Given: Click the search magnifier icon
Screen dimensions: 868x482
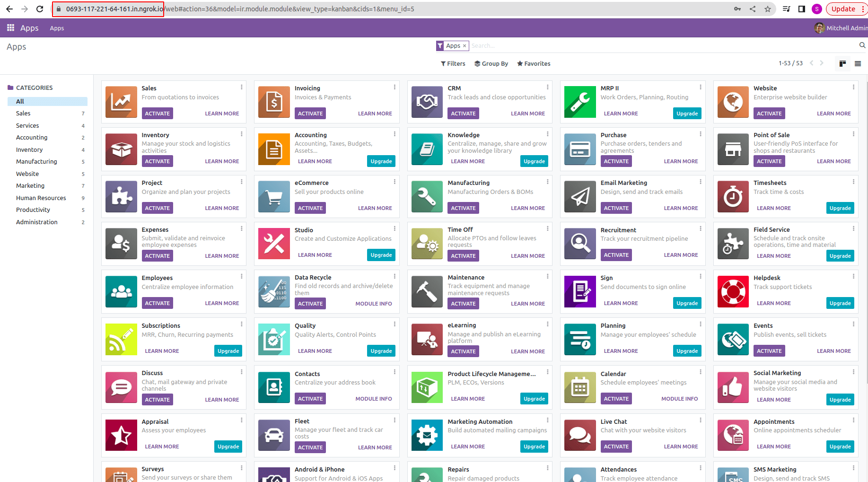Looking at the screenshot, I should point(862,45).
